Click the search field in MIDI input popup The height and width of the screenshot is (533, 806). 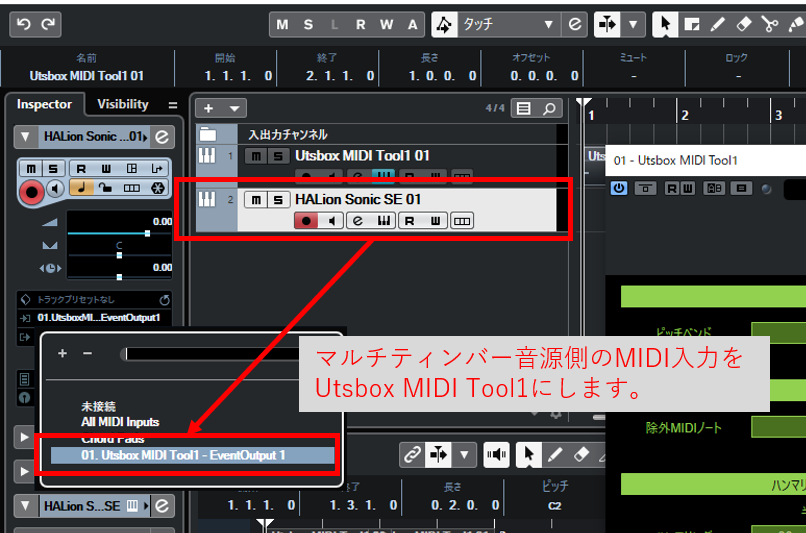pyautogui.click(x=213, y=354)
